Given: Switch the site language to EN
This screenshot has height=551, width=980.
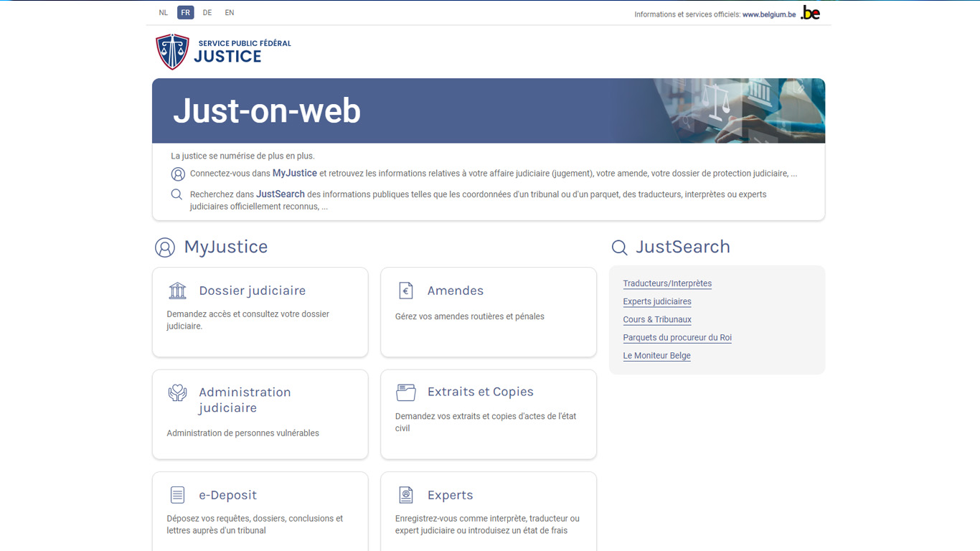Looking at the screenshot, I should point(229,12).
